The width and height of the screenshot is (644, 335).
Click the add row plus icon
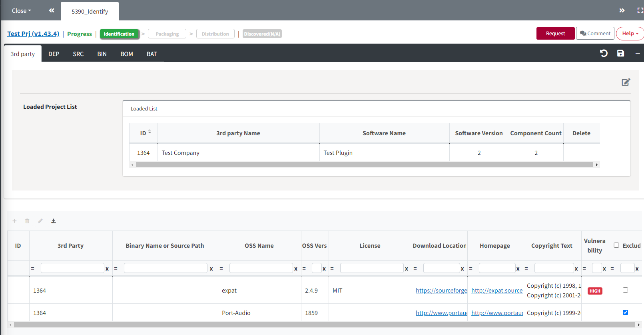[x=14, y=221]
